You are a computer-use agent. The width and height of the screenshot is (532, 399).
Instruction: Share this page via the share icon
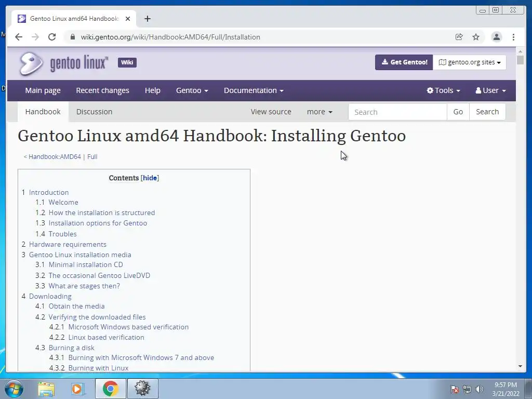click(459, 37)
